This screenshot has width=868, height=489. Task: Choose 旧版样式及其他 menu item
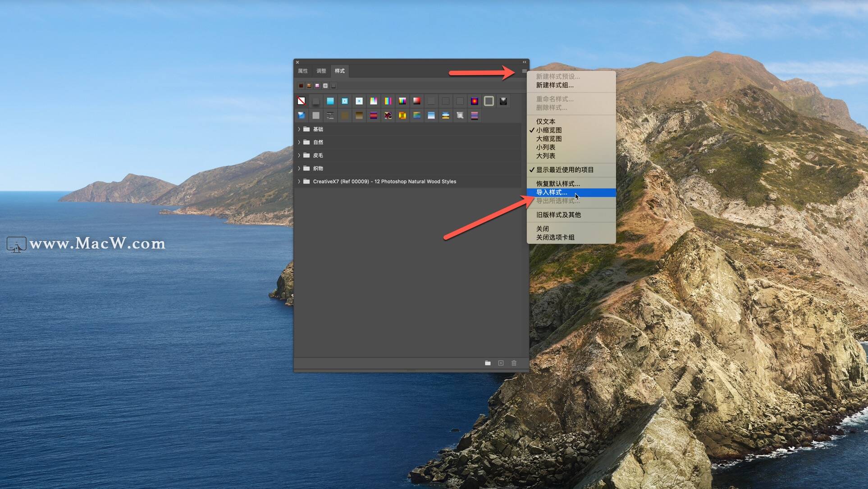[571, 215]
